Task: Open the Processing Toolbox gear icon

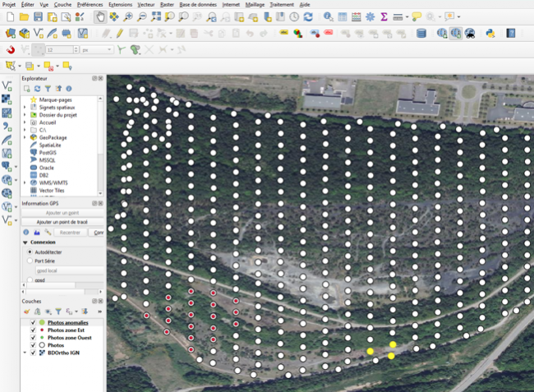Action: click(371, 16)
